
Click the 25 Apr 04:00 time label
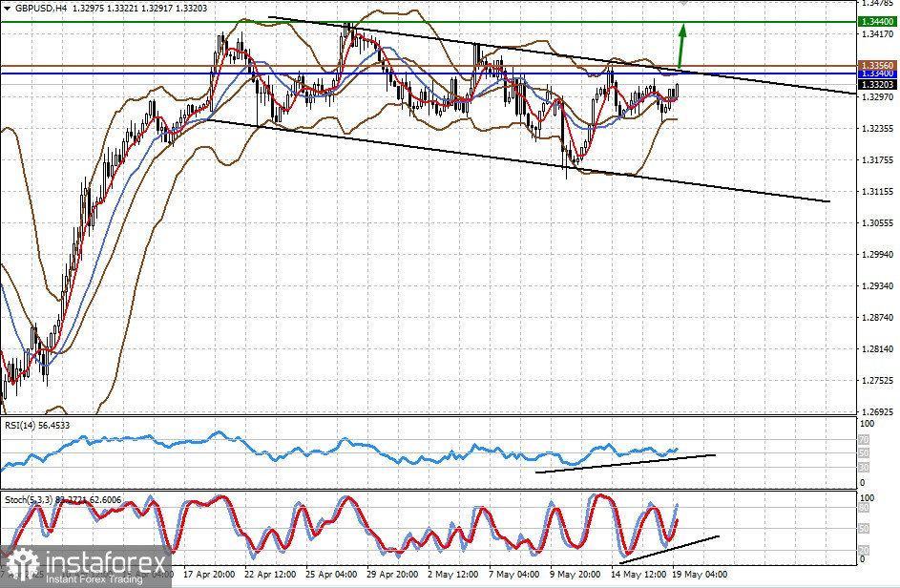(x=331, y=575)
